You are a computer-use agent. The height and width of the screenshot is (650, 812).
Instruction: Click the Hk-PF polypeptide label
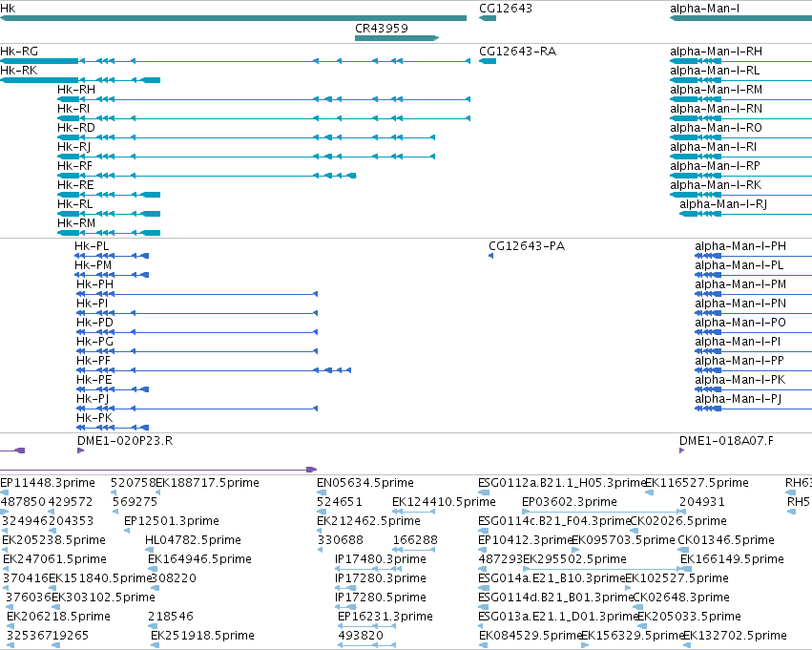coord(94,361)
